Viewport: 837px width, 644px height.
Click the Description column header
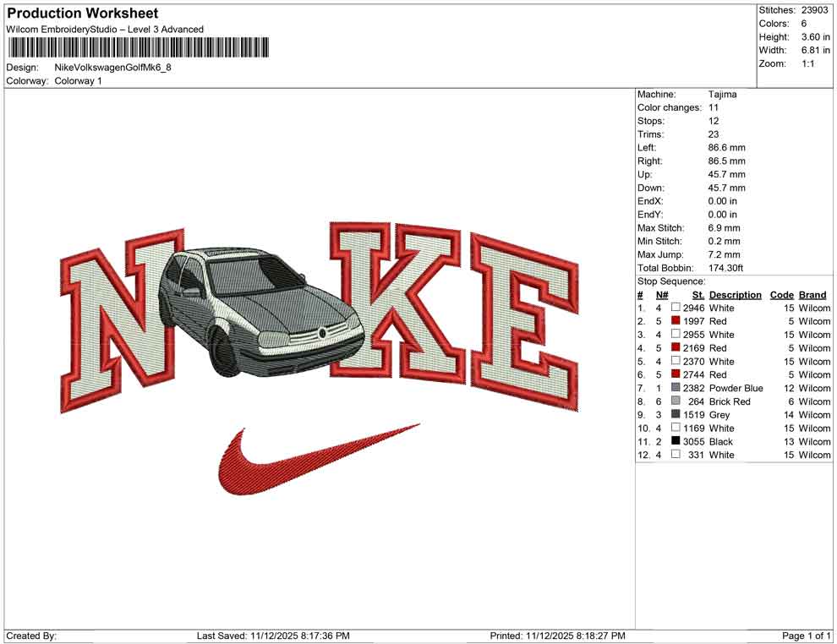(x=735, y=294)
